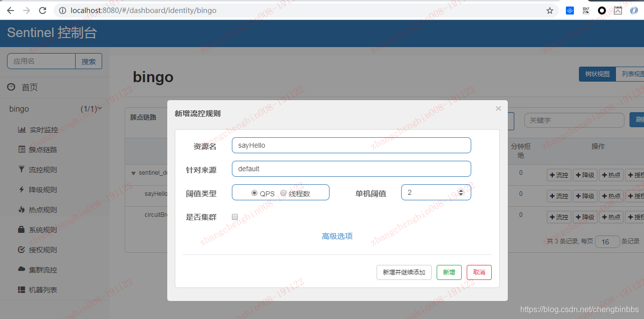Click the clock icon beside 首页

11,87
